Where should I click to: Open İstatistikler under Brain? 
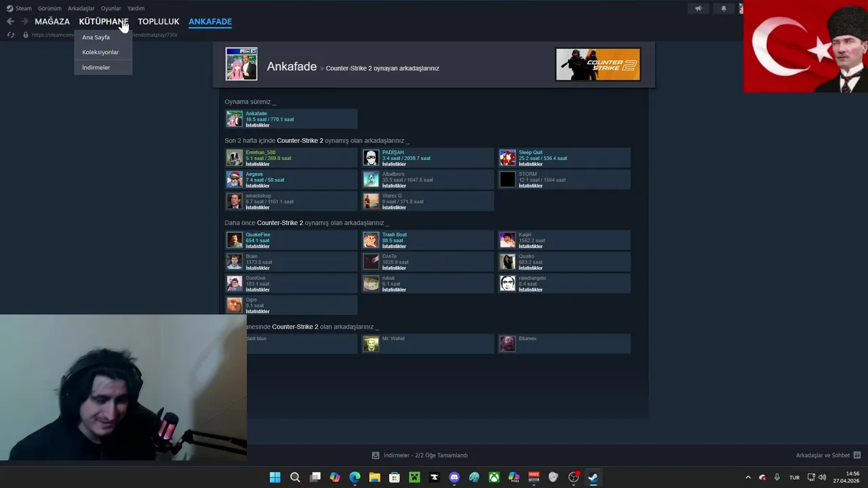pos(258,268)
